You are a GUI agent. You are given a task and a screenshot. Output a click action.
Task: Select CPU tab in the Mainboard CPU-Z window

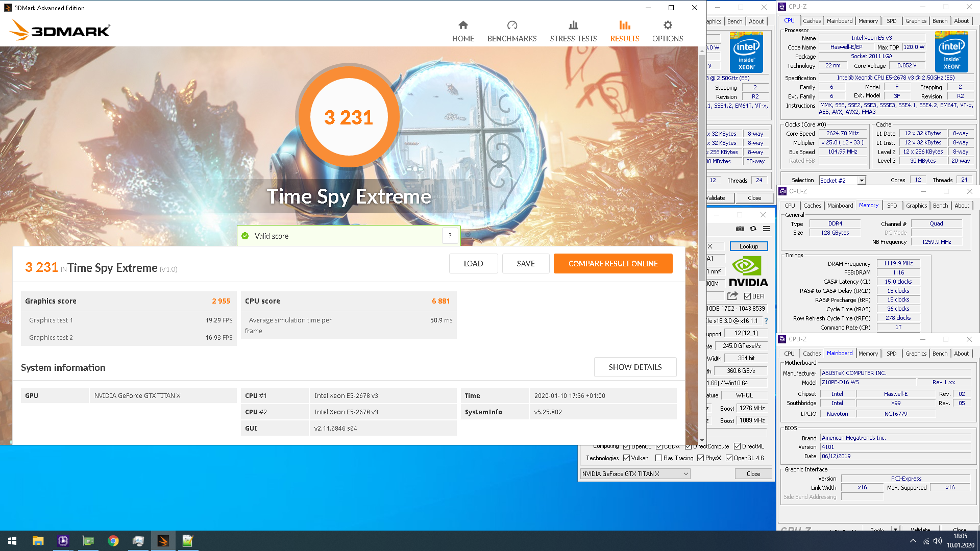tap(789, 354)
